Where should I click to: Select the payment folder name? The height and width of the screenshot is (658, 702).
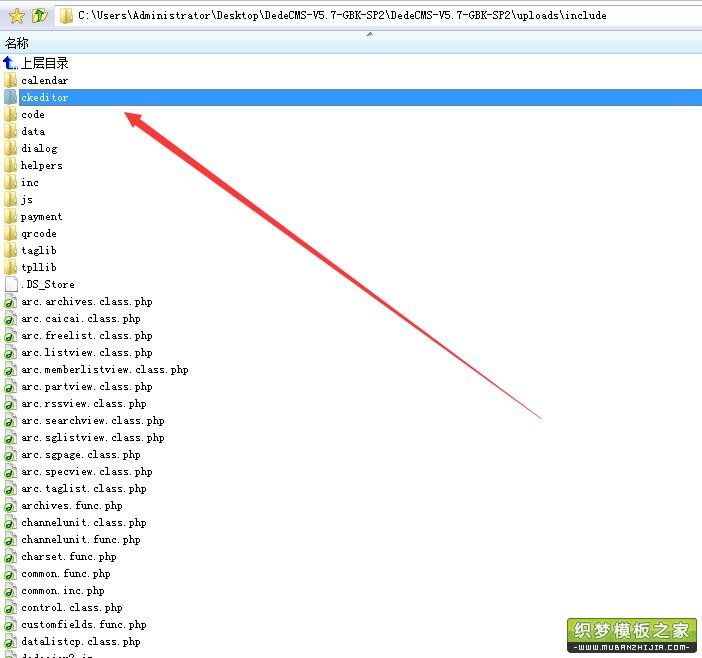(41, 217)
